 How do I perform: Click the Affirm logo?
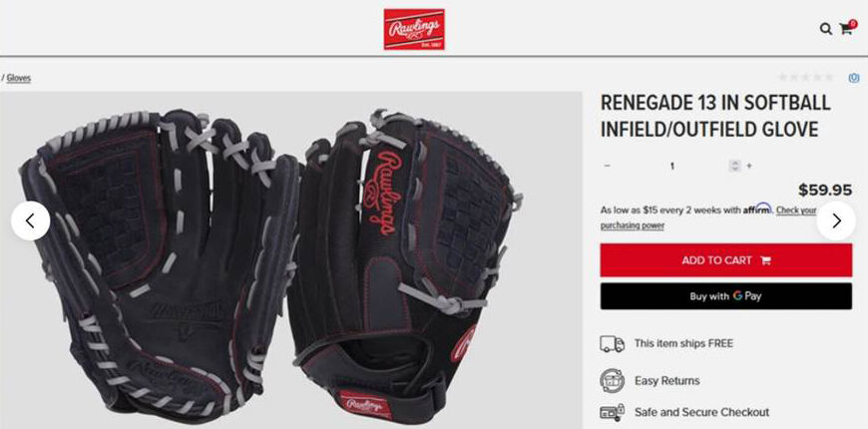coord(757,210)
